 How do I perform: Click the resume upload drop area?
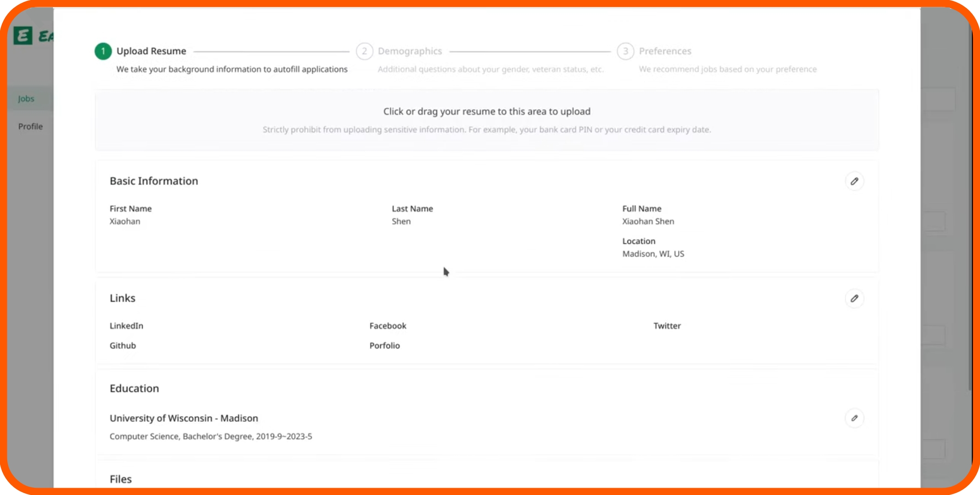point(486,120)
